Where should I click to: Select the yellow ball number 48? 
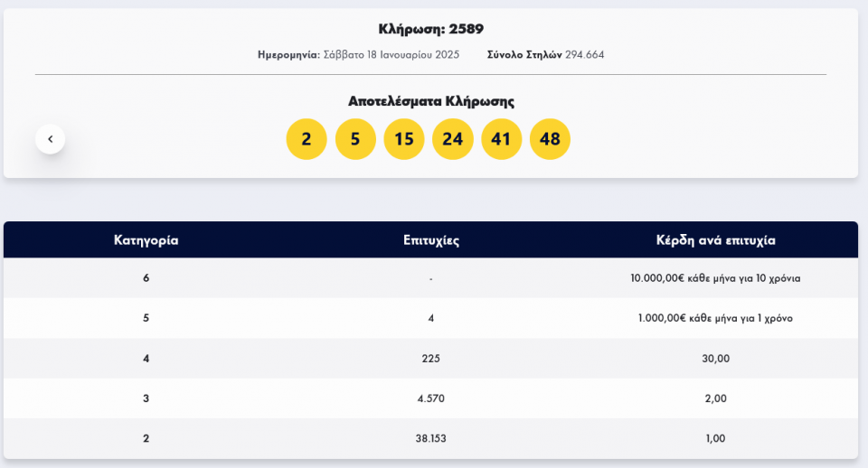coord(550,139)
